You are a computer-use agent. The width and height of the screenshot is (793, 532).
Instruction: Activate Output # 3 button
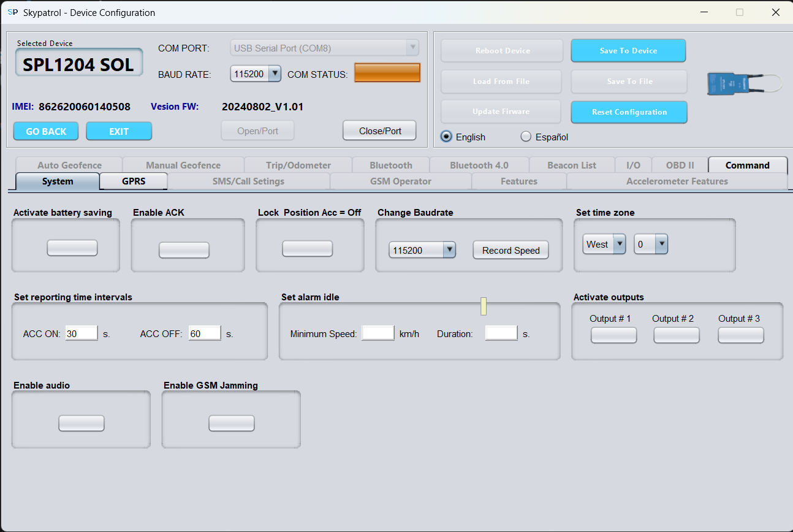coord(741,335)
